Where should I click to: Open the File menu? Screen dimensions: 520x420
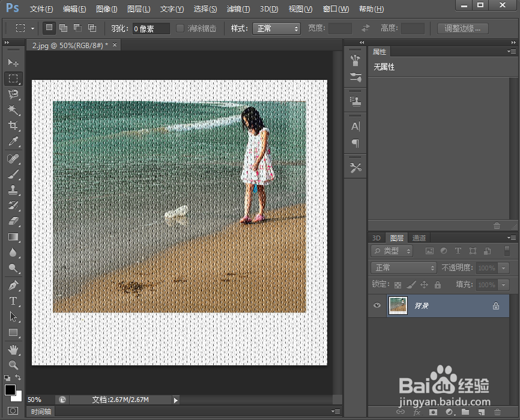tap(41, 9)
